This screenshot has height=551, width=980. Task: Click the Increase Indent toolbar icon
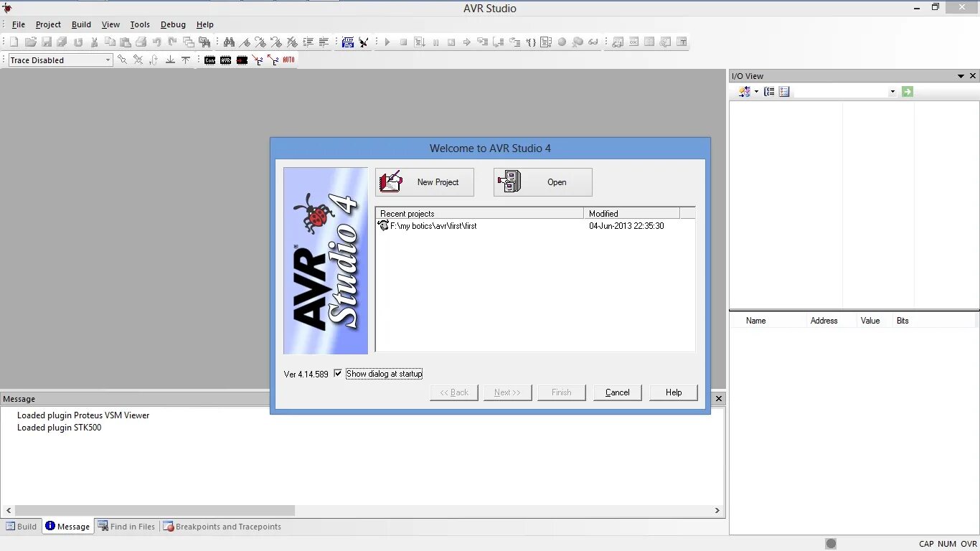click(x=308, y=42)
